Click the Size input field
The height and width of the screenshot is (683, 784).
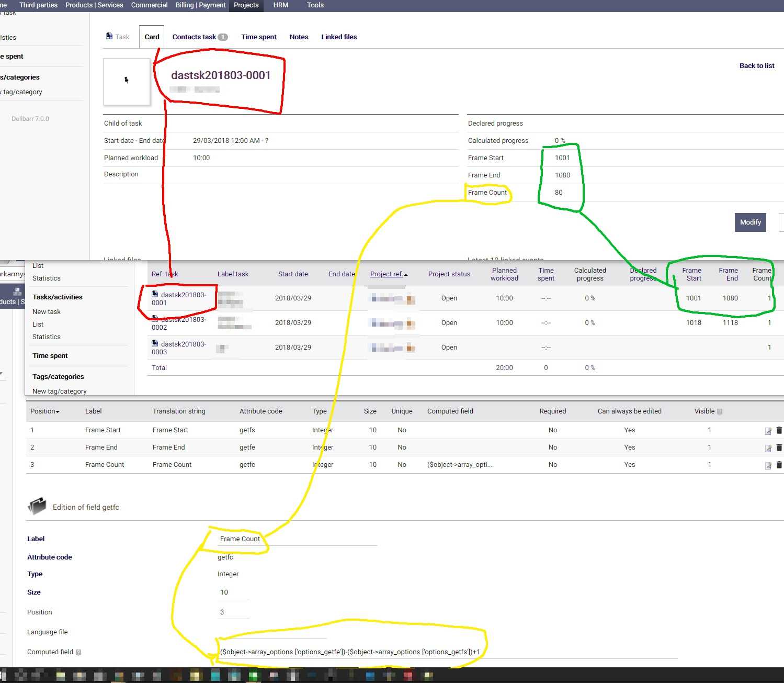point(233,592)
